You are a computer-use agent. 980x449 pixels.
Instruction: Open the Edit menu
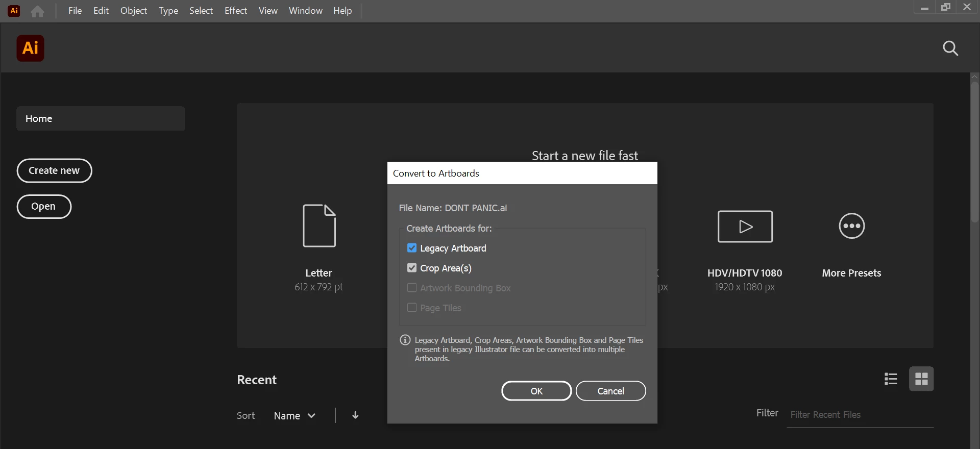(101, 11)
